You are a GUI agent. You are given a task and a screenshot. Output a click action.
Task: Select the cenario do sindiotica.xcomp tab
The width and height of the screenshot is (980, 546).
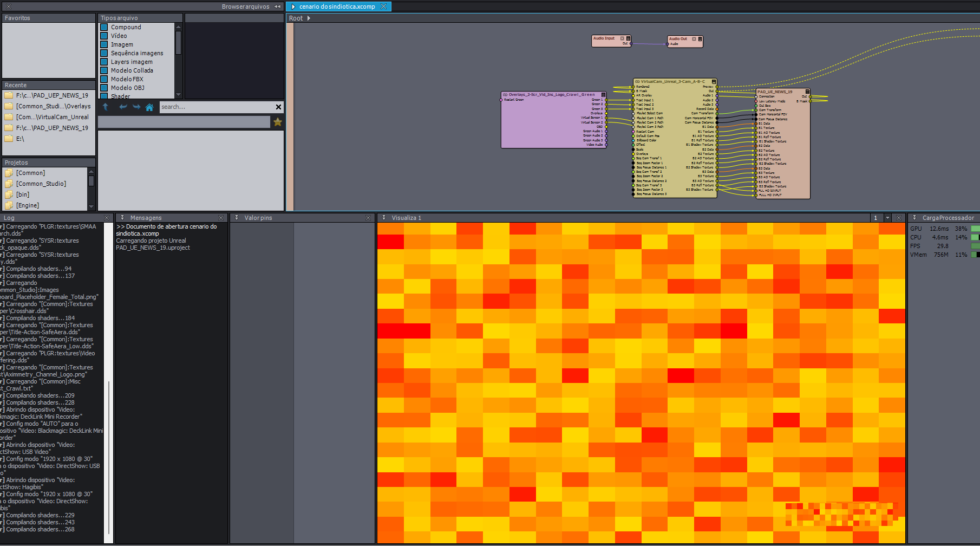(x=337, y=6)
